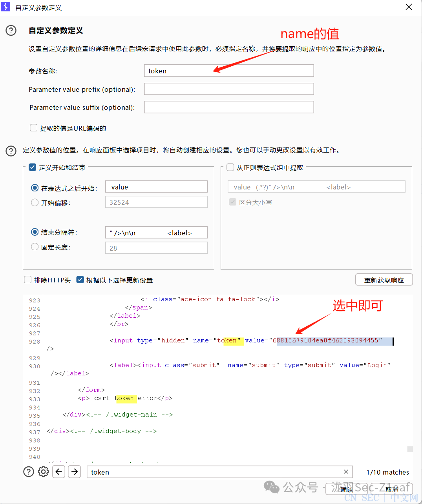This screenshot has width=422, height=504.
Task: Go to next search match arrow
Action: [74, 471]
